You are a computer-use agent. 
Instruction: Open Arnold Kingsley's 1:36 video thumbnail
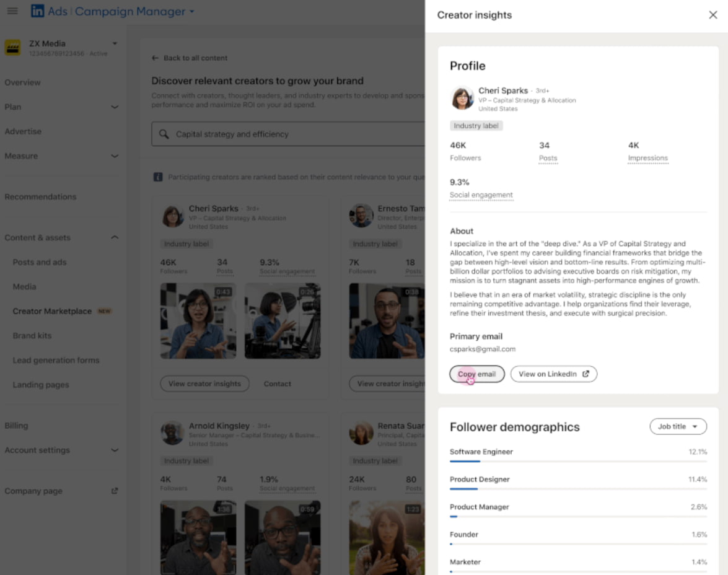[x=198, y=537]
